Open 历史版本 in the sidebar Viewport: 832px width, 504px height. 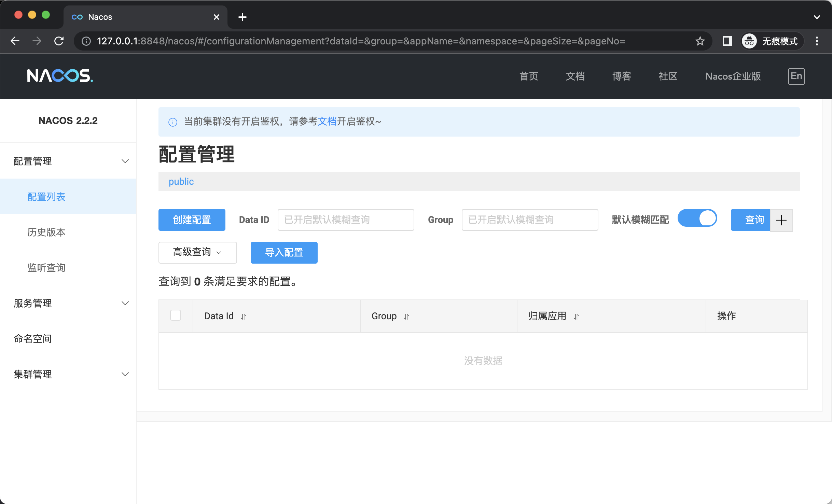pyautogui.click(x=46, y=232)
